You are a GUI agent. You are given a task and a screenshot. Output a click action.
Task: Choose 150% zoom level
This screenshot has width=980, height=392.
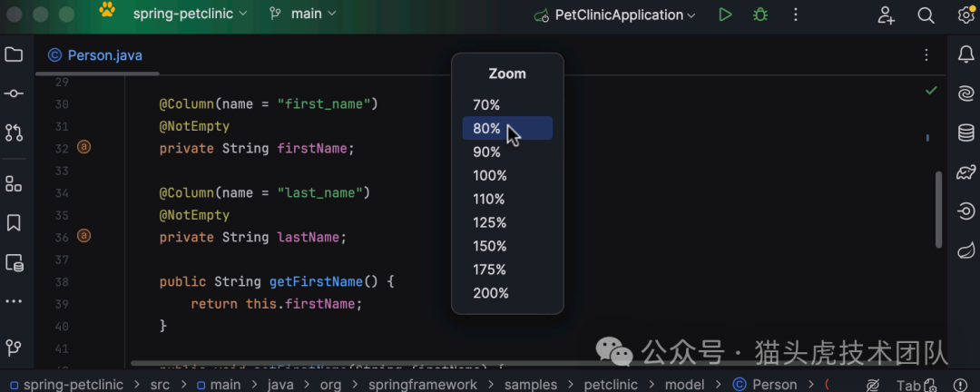pyautogui.click(x=490, y=246)
